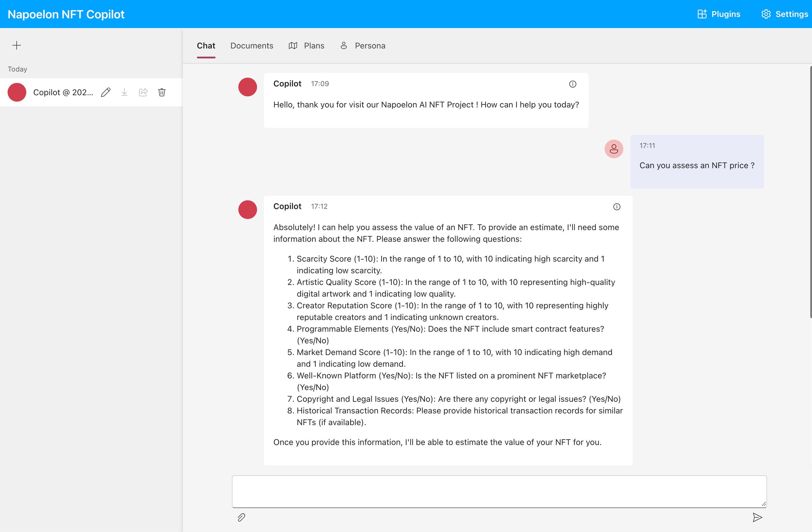
Task: Click the 17:11 timestamp on user message
Action: pos(647,146)
